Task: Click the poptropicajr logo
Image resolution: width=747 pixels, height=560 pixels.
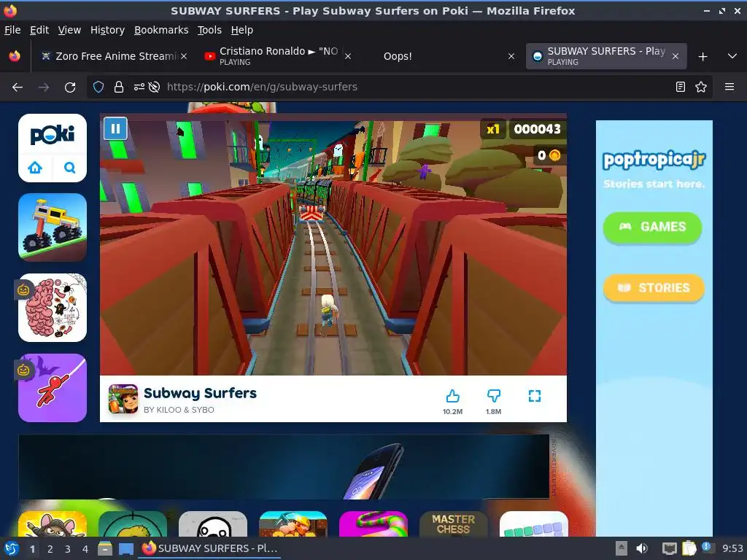Action: click(x=654, y=160)
